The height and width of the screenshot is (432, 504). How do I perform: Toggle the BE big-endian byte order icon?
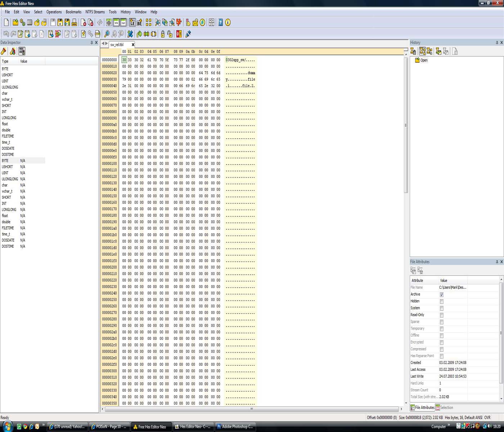click(139, 23)
